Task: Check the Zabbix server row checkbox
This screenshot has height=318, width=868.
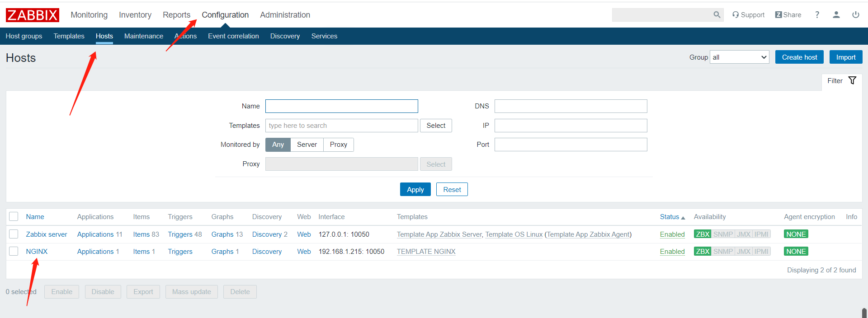Action: pyautogui.click(x=14, y=234)
